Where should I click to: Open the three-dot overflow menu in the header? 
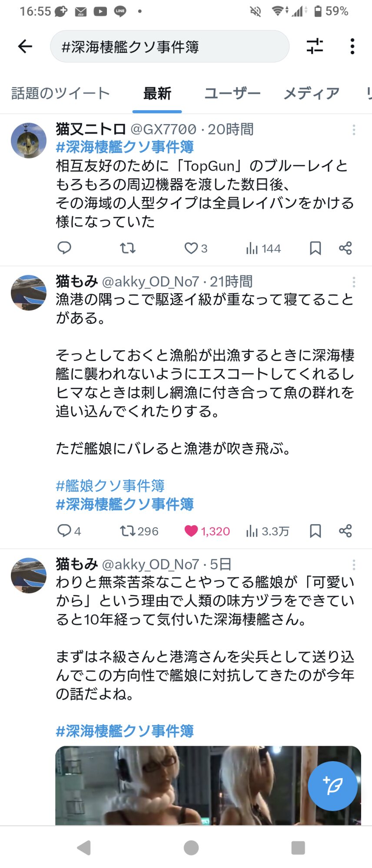(x=352, y=46)
